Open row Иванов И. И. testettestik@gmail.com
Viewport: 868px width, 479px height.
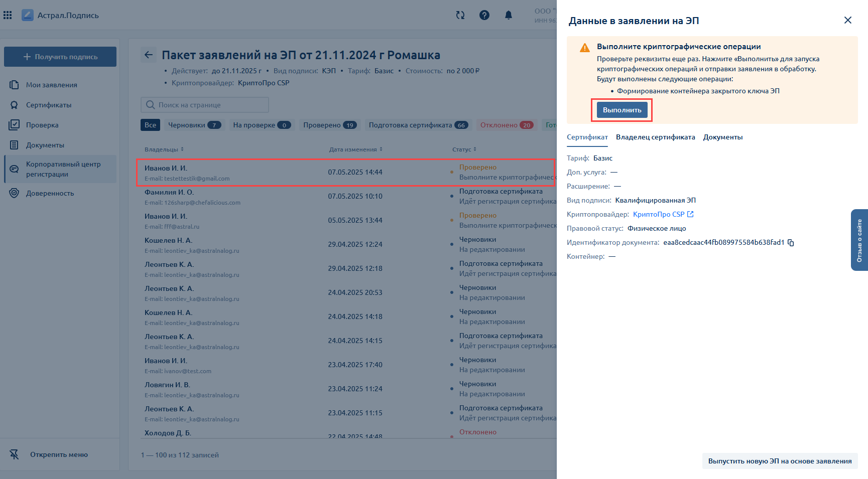click(346, 173)
